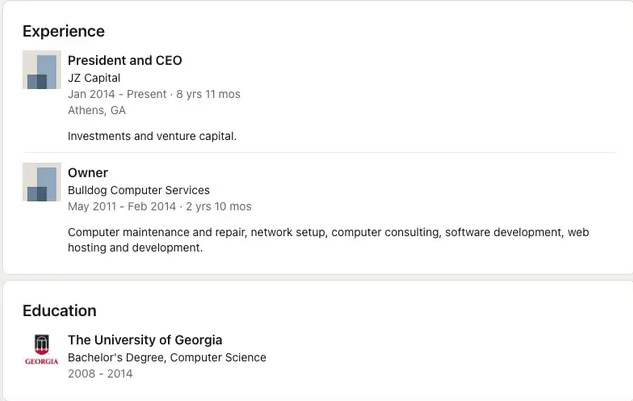The height and width of the screenshot is (401, 633).
Task: Click the Experience section heading
Action: (x=64, y=31)
